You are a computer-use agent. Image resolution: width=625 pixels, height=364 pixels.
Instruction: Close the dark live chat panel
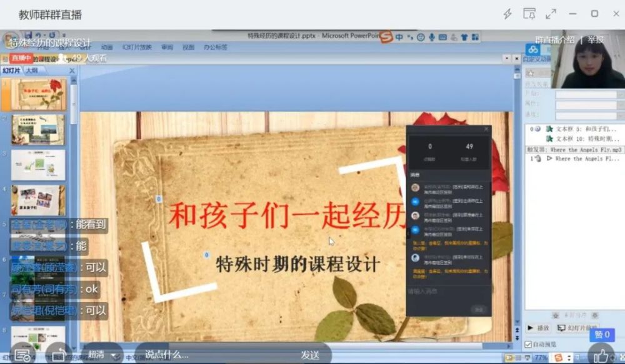click(x=486, y=129)
